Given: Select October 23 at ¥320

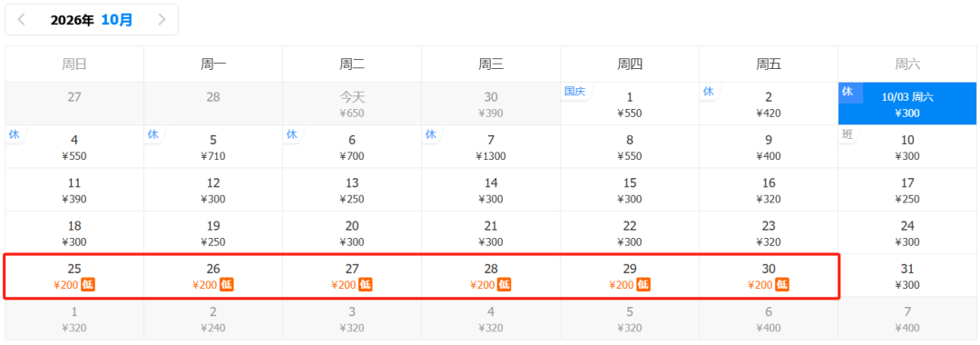Looking at the screenshot, I should [x=769, y=233].
